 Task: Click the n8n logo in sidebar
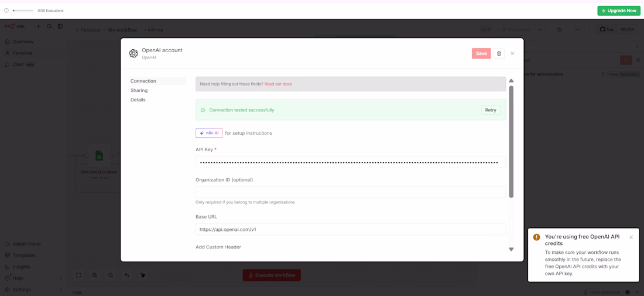[15, 26]
